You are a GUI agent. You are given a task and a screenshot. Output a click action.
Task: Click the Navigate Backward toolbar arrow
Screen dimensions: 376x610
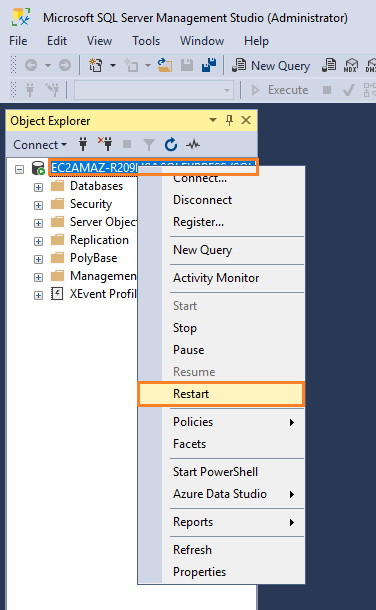tap(31, 65)
